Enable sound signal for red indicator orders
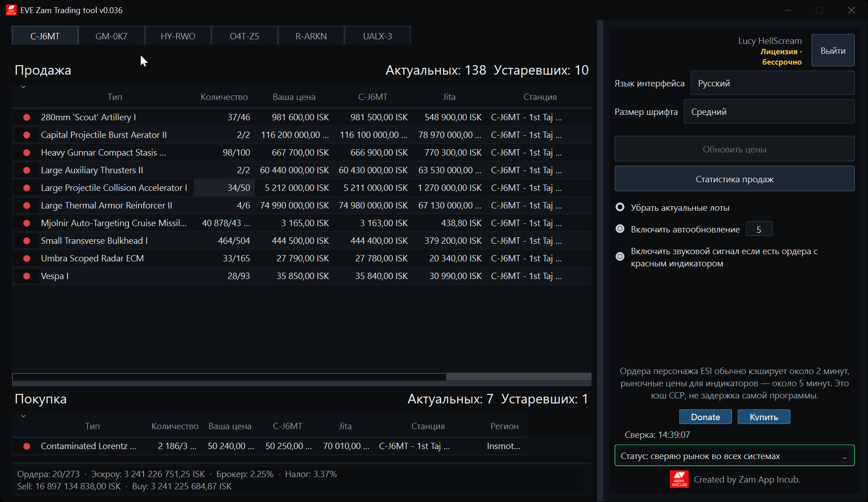 620,256
